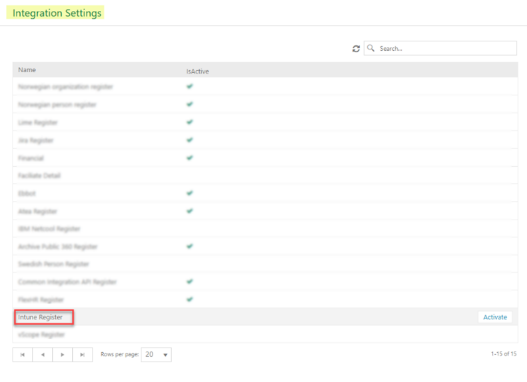Click active checkmark for Archive Public 360 Register
Screen dimensions: 527x382
pos(190,246)
